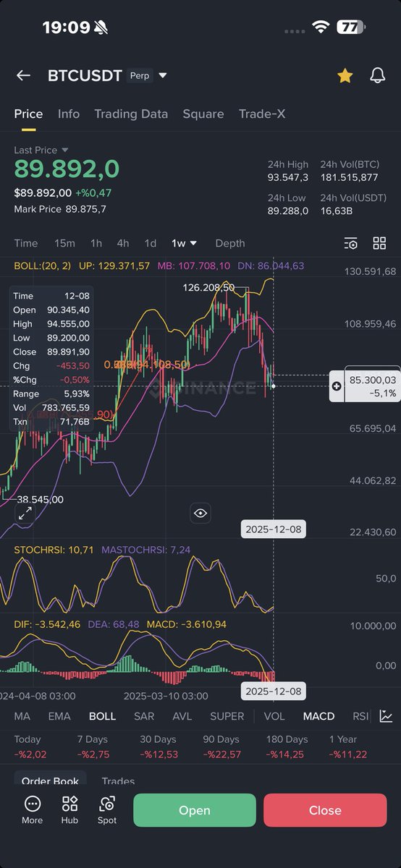Image resolution: width=401 pixels, height=868 pixels.
Task: Open the chart layout grid icon
Action: [379, 243]
